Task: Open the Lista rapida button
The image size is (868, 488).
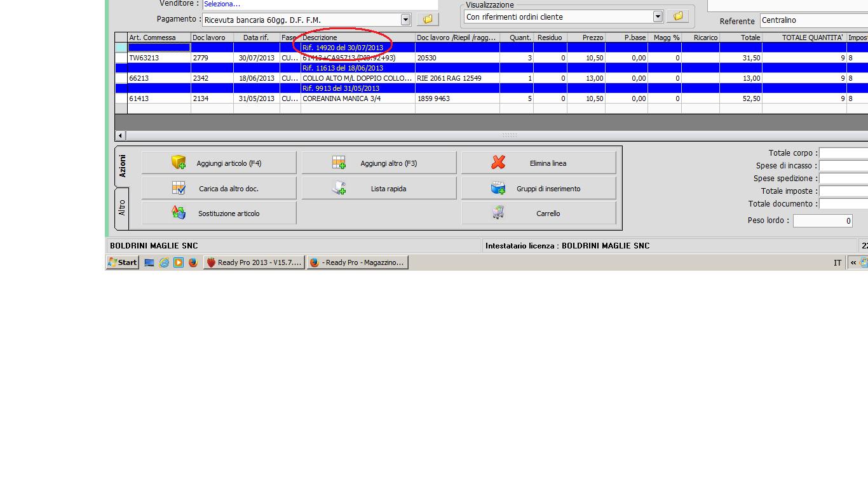Action: click(x=379, y=189)
